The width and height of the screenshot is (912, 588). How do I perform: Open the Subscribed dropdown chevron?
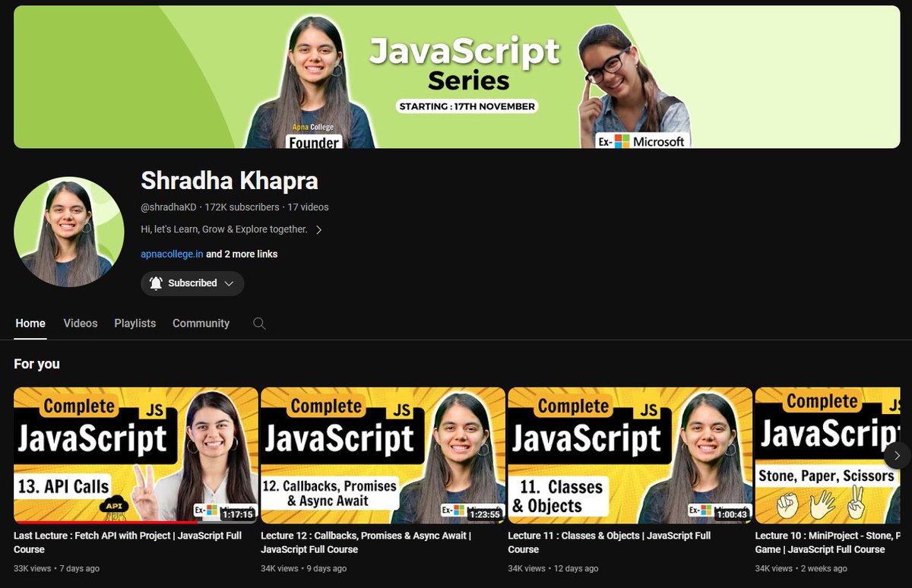pos(229,283)
